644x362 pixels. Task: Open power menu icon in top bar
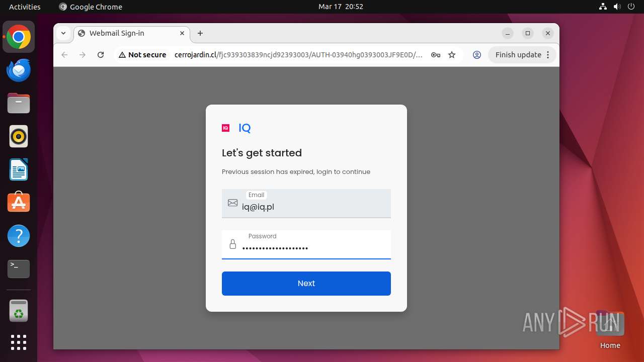pyautogui.click(x=630, y=7)
